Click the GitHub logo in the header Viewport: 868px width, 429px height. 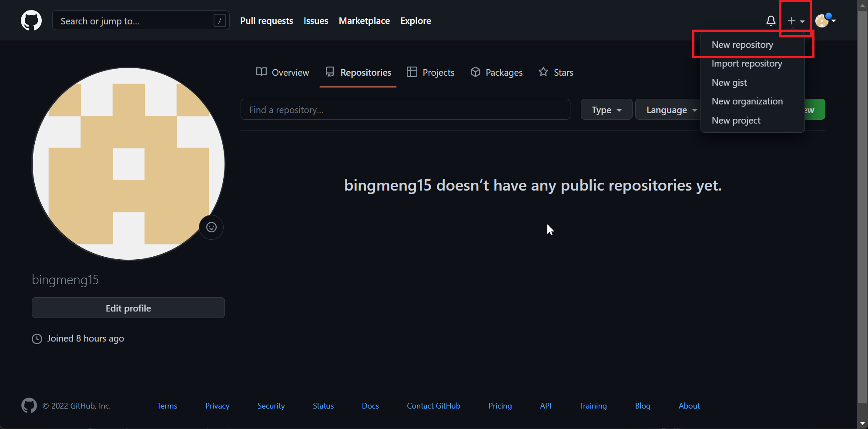(31, 20)
